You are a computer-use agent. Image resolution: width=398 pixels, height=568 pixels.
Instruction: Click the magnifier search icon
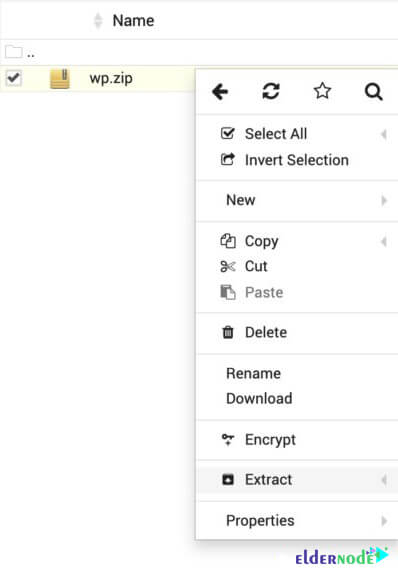pos(373,92)
